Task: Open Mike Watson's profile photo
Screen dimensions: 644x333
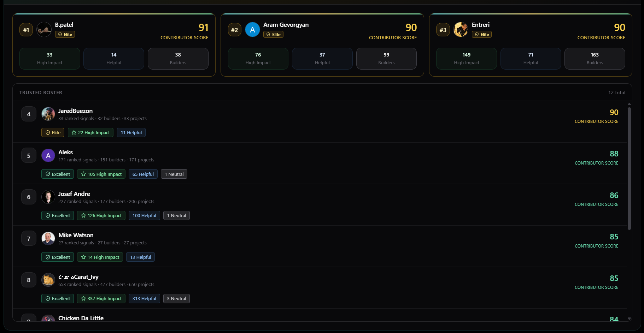Action: click(x=48, y=238)
